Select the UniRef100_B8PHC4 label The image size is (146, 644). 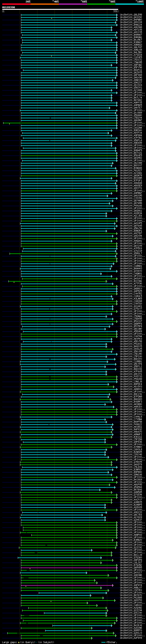pyautogui.click(x=131, y=384)
